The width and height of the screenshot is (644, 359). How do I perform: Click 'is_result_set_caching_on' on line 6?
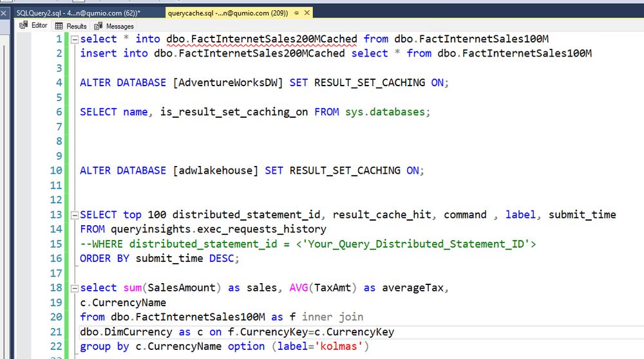[234, 112]
